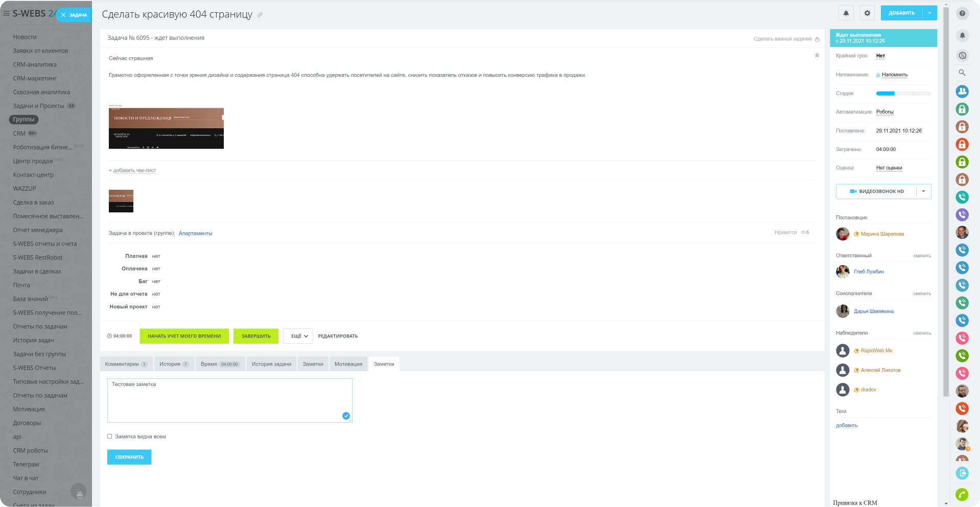Viewport: 980px width, 507px height.
Task: Open the purple phone chat icon
Action: click(x=962, y=214)
